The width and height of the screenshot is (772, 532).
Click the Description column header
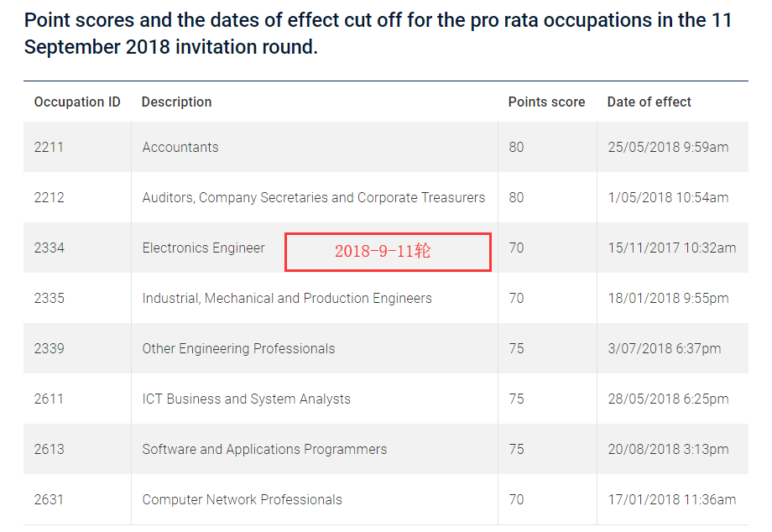[176, 102]
